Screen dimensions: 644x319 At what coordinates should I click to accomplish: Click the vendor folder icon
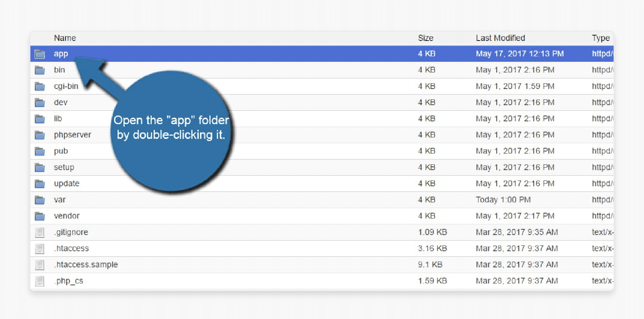(x=40, y=216)
